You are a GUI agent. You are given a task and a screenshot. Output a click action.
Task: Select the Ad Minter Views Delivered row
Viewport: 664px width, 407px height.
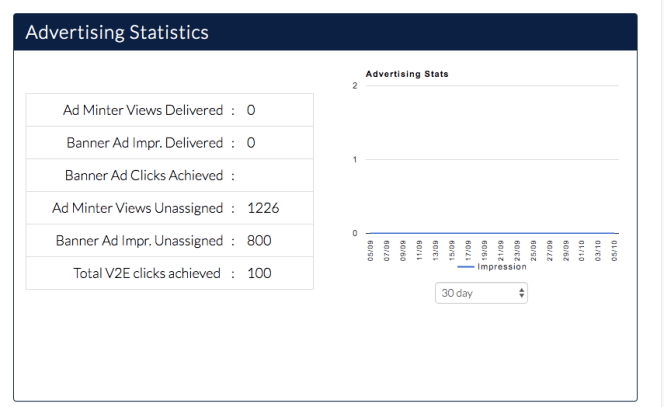tap(169, 110)
